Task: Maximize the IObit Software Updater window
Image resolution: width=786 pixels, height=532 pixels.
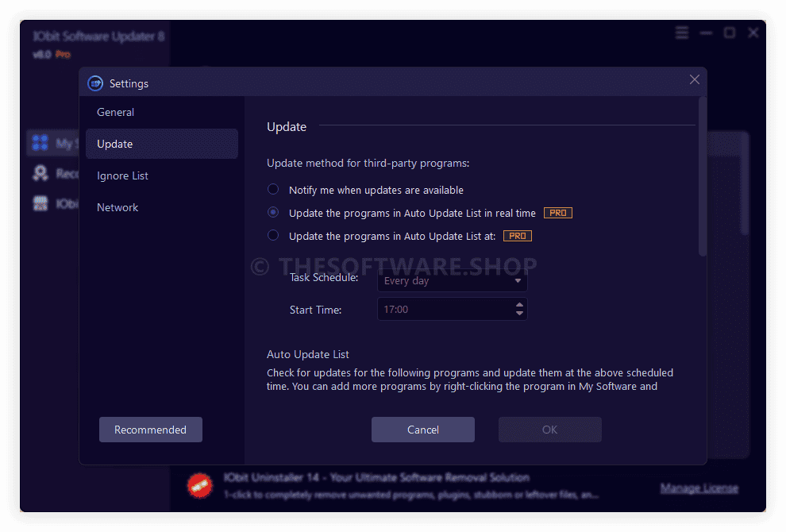Action: click(x=730, y=33)
